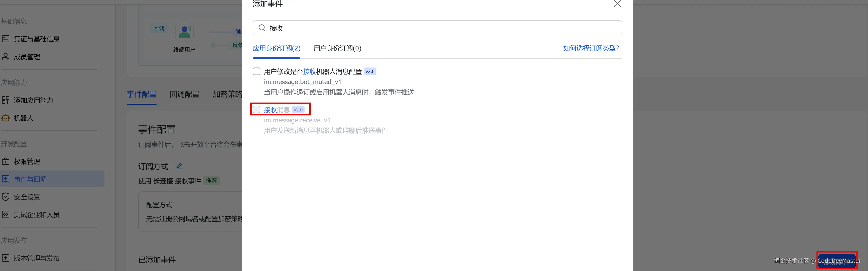Confirm with the blue 添加事件 button
Screen dimensions: 868x271
point(837,260)
